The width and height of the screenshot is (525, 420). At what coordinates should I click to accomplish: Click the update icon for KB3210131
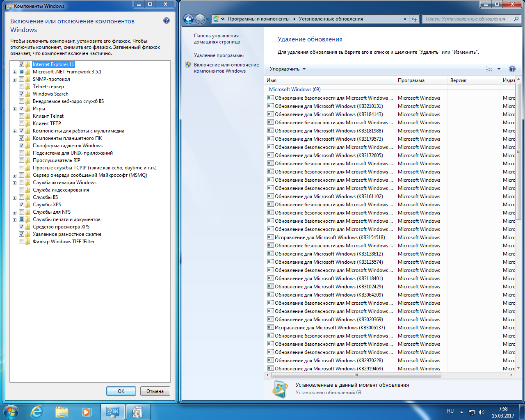tap(271, 106)
